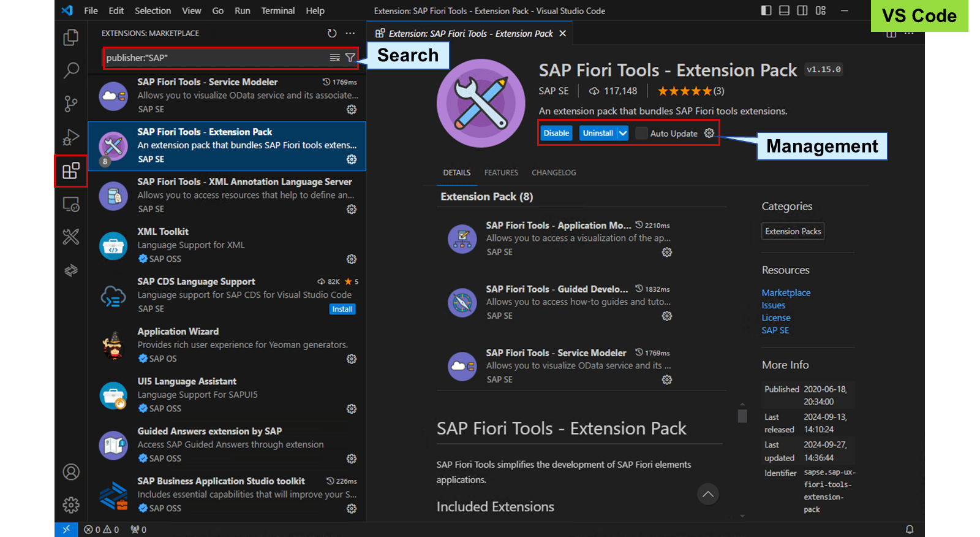
Task: Open Views and More Actions ellipsis menu
Action: click(x=350, y=33)
